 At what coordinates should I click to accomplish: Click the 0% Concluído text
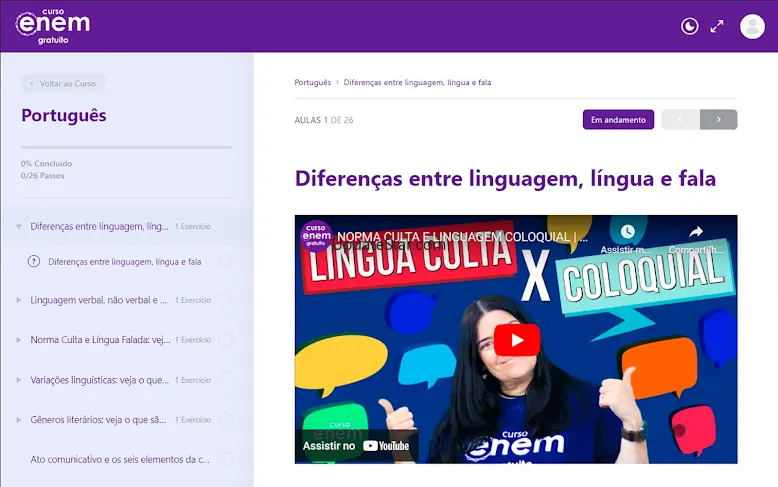pyautogui.click(x=46, y=163)
